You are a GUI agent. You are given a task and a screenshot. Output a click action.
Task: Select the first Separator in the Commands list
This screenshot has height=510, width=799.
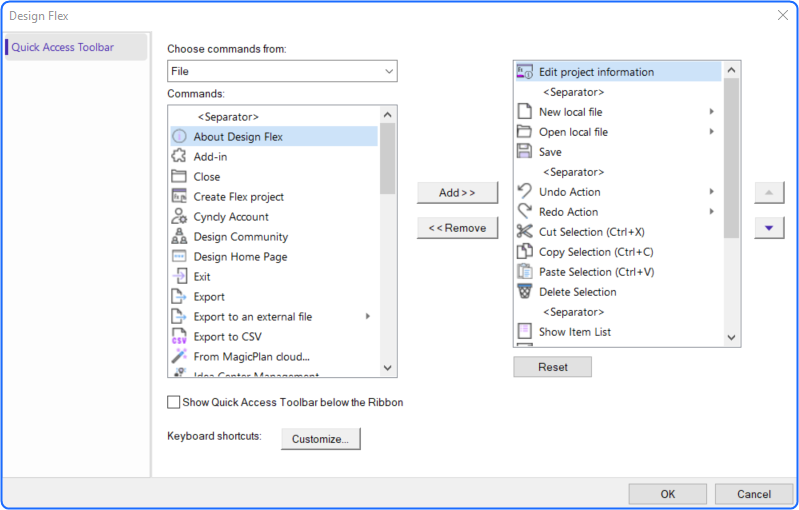[x=274, y=117]
